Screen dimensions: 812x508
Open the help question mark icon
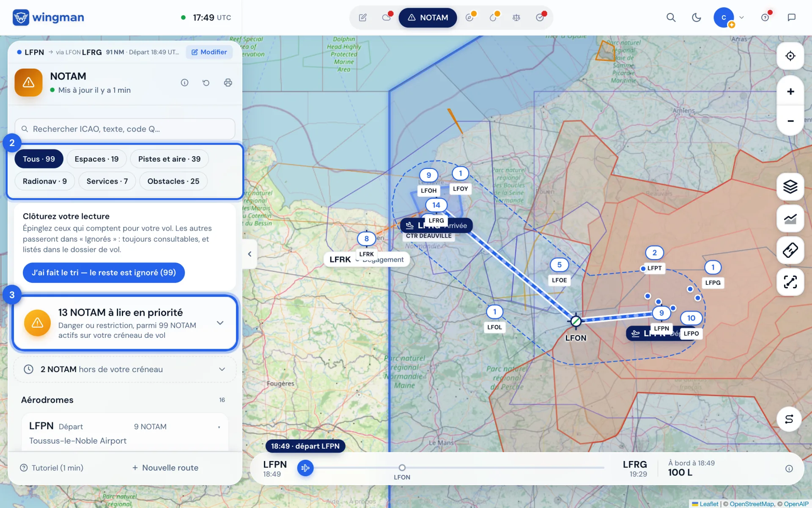[765, 17]
